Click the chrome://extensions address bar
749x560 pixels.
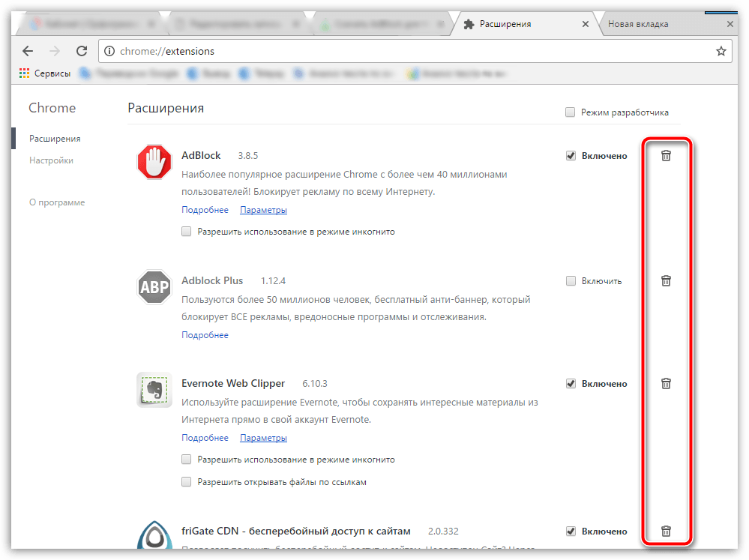415,51
